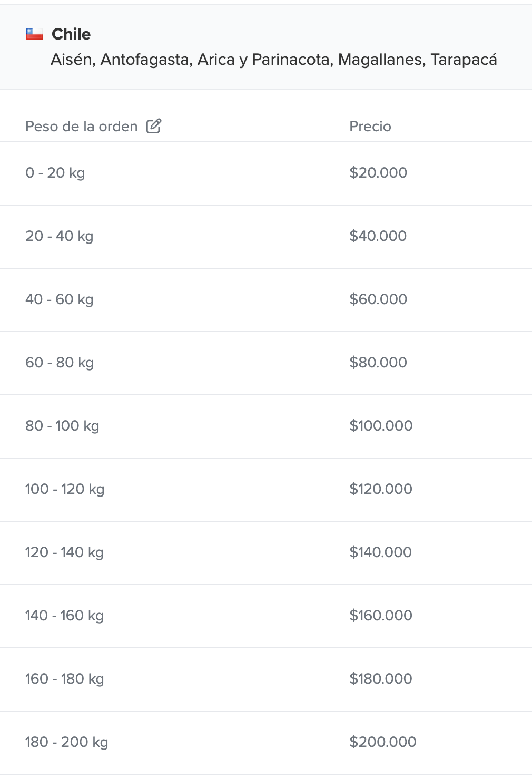Select the 0 - 20 kg row
Viewport: 532px width, 778px height.
click(55, 173)
